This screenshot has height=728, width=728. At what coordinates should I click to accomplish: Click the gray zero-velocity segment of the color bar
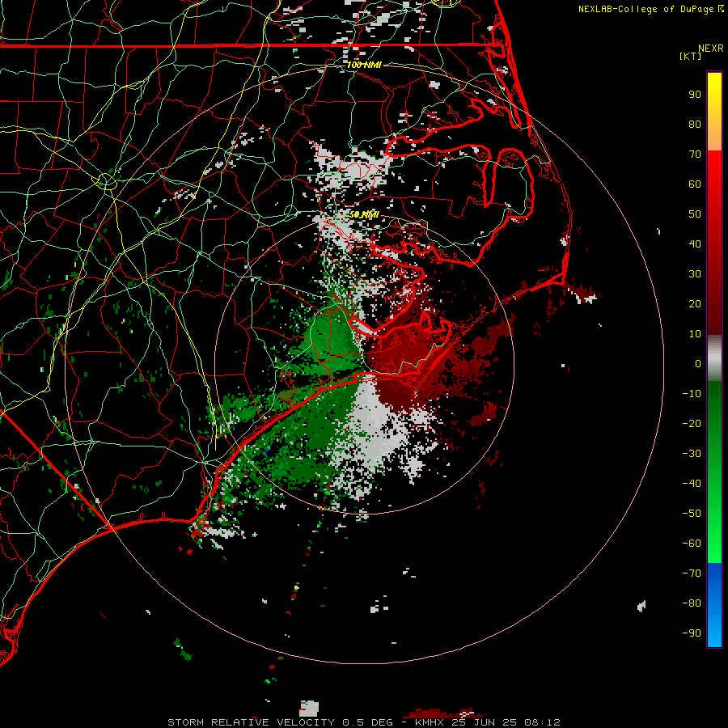pos(714,358)
